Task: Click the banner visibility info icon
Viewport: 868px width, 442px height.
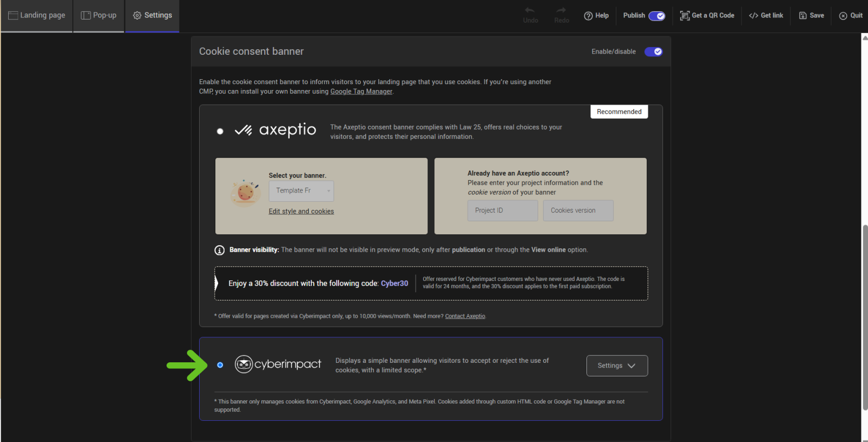Action: coord(220,250)
